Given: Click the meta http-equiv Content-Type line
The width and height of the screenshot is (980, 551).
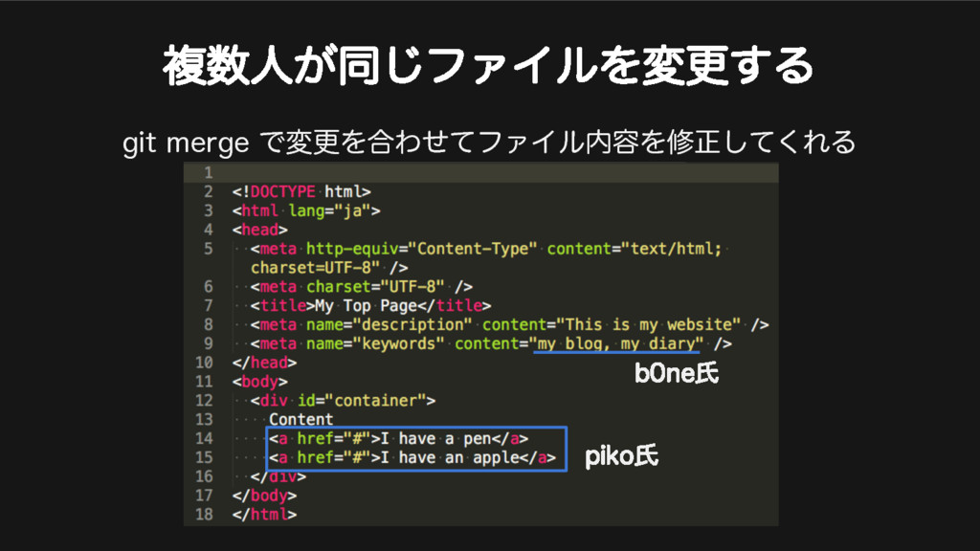Looking at the screenshot, I should click(486, 249).
